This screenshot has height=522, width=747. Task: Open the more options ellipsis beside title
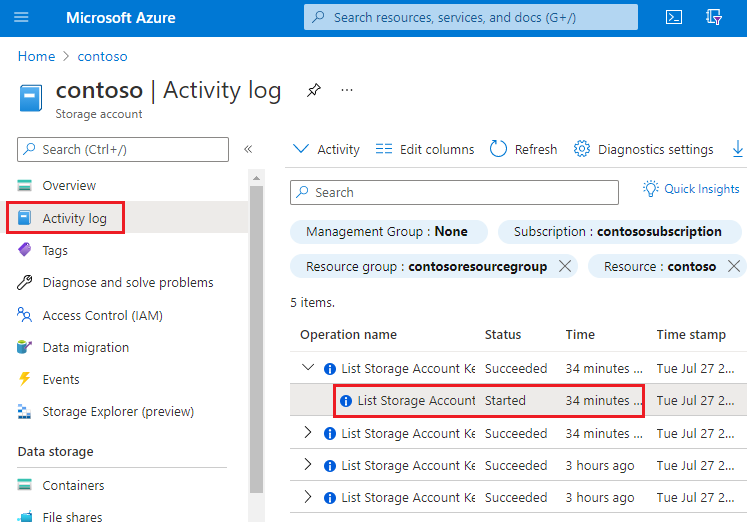pyautogui.click(x=347, y=90)
